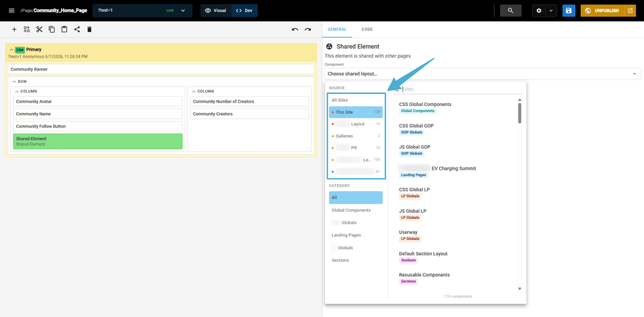The height and width of the screenshot is (317, 644).
Task: Choose All Sites source
Action: click(356, 100)
